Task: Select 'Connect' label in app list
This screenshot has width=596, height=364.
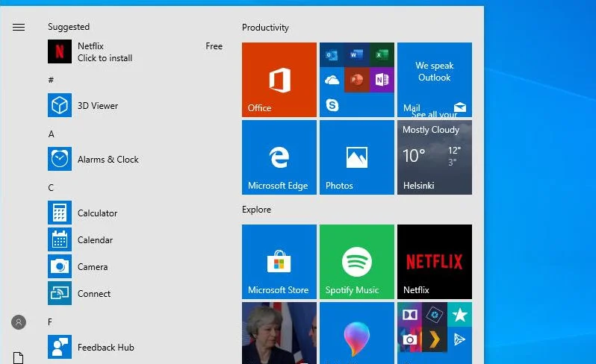Action: tap(94, 293)
